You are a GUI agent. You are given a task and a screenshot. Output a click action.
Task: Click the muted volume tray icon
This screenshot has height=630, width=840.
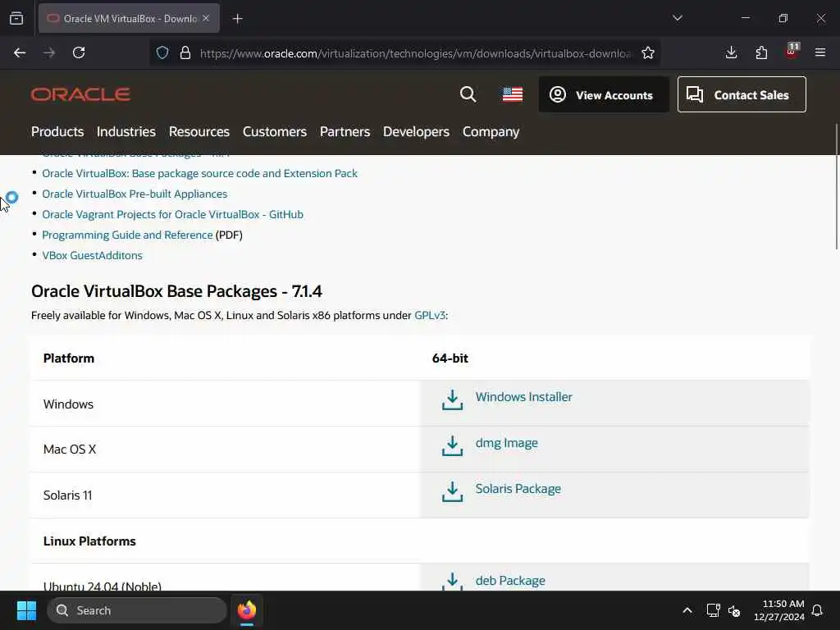point(734,610)
